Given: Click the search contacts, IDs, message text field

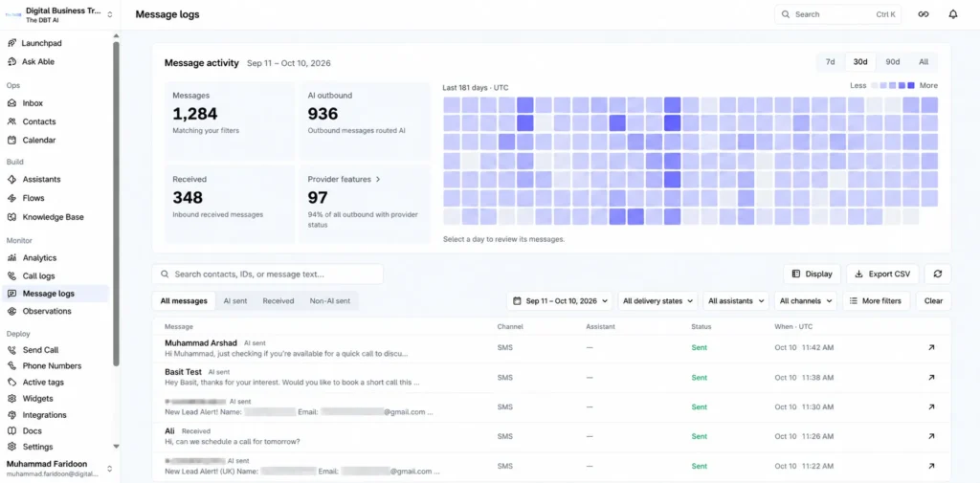Looking at the screenshot, I should coord(268,274).
